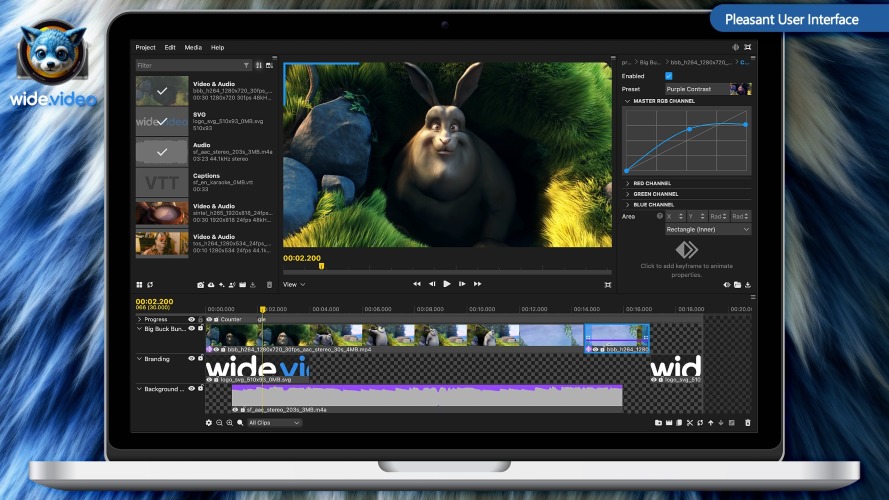Viewport: 889px width, 500px height.
Task: Step forward one frame
Action: [x=462, y=283]
